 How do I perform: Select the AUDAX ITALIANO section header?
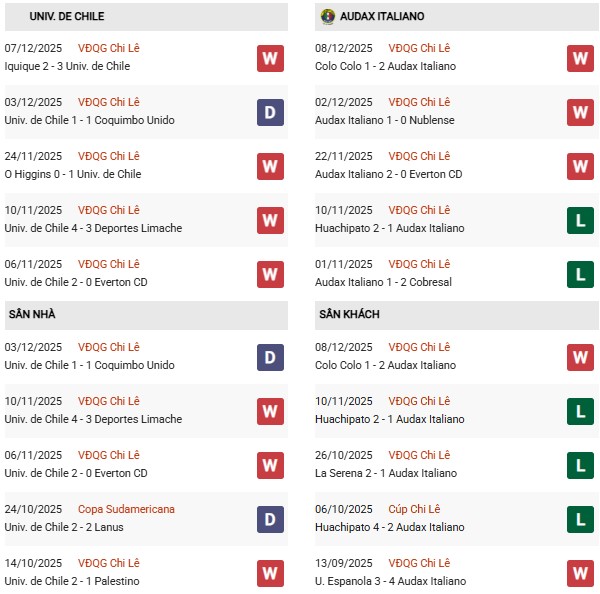(382, 17)
